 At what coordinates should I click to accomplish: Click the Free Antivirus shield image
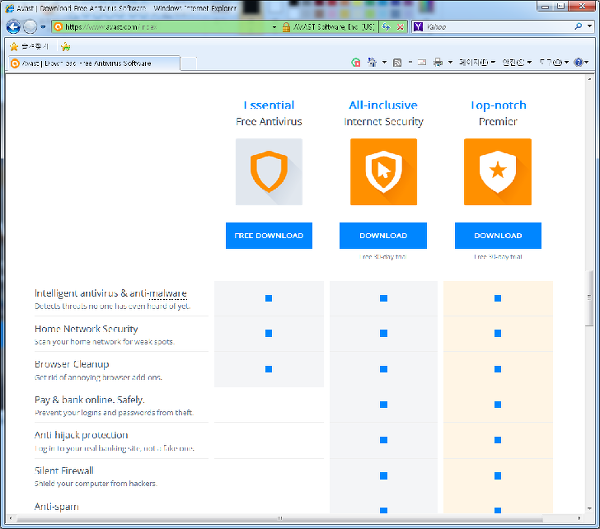269,171
